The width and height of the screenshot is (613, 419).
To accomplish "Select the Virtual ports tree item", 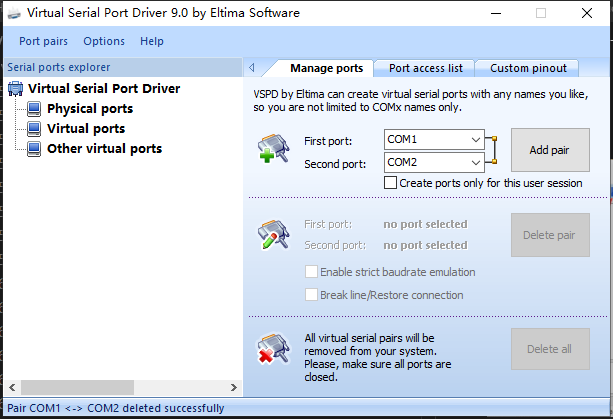I will pos(86,129).
